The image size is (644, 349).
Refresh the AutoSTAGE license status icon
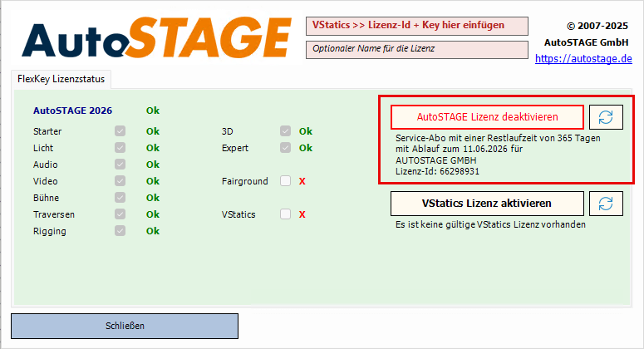coord(606,117)
